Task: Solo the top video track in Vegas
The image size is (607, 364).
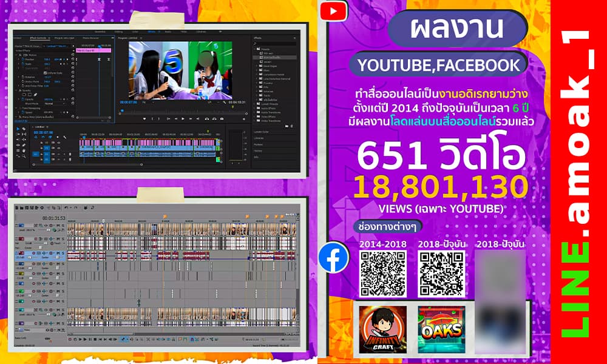Action: pos(63,226)
